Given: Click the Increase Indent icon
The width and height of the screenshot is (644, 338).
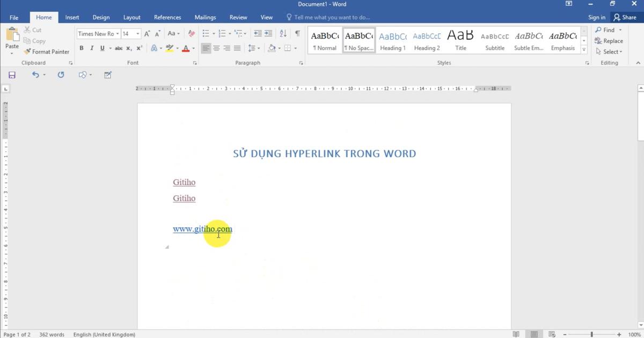Looking at the screenshot, I should click(x=267, y=33).
